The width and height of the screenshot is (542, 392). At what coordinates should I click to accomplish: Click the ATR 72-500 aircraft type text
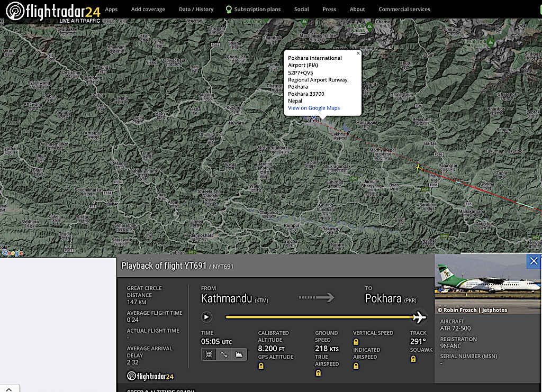(x=455, y=328)
